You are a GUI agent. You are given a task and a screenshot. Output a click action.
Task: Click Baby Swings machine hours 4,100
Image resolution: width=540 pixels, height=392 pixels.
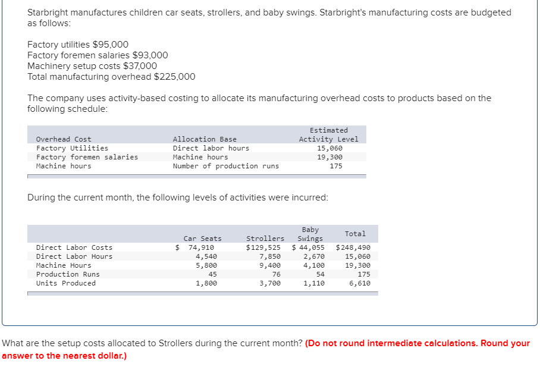click(314, 265)
